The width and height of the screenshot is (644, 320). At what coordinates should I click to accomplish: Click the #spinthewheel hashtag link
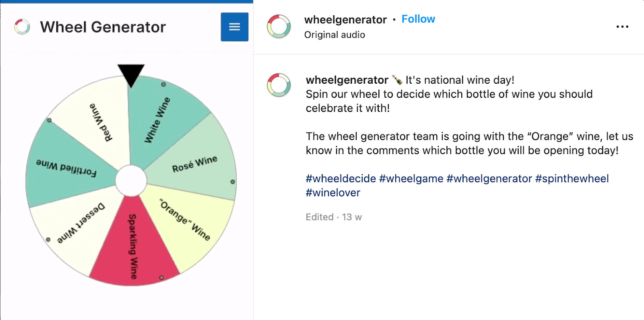pos(572,179)
